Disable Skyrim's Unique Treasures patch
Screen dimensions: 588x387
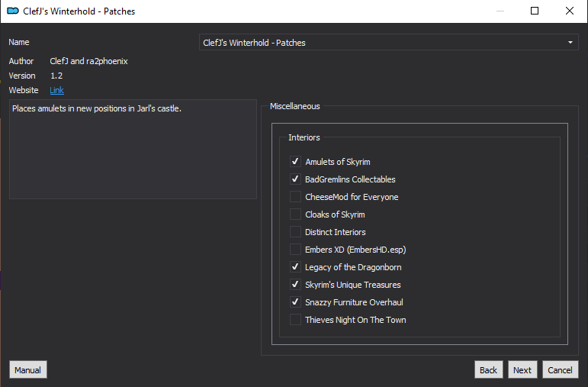pyautogui.click(x=295, y=285)
